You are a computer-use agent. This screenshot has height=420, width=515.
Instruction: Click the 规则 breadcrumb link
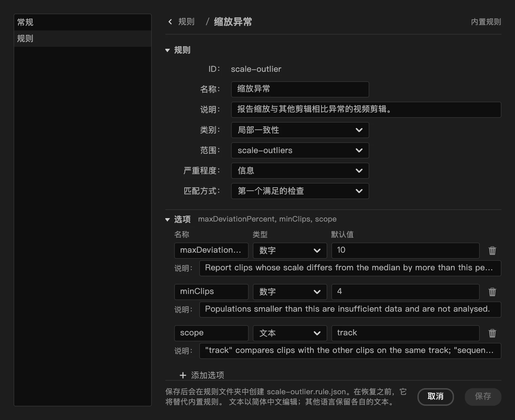click(x=186, y=22)
